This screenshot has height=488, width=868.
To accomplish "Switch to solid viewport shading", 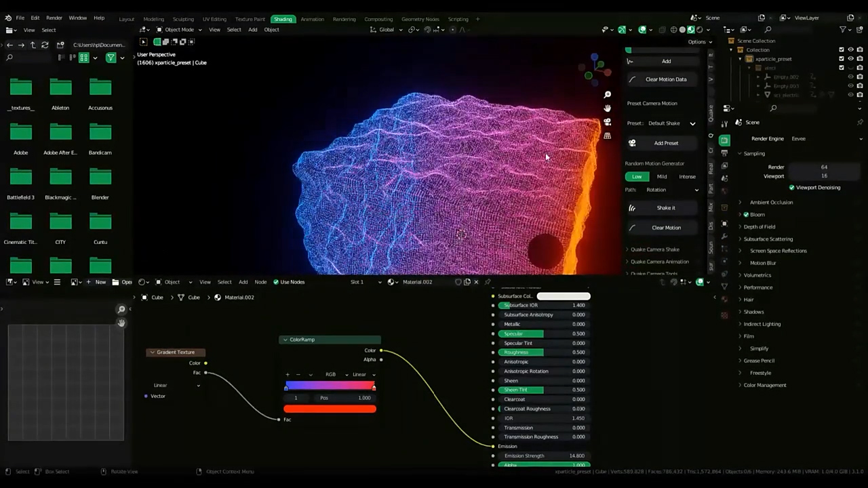I will (x=682, y=30).
